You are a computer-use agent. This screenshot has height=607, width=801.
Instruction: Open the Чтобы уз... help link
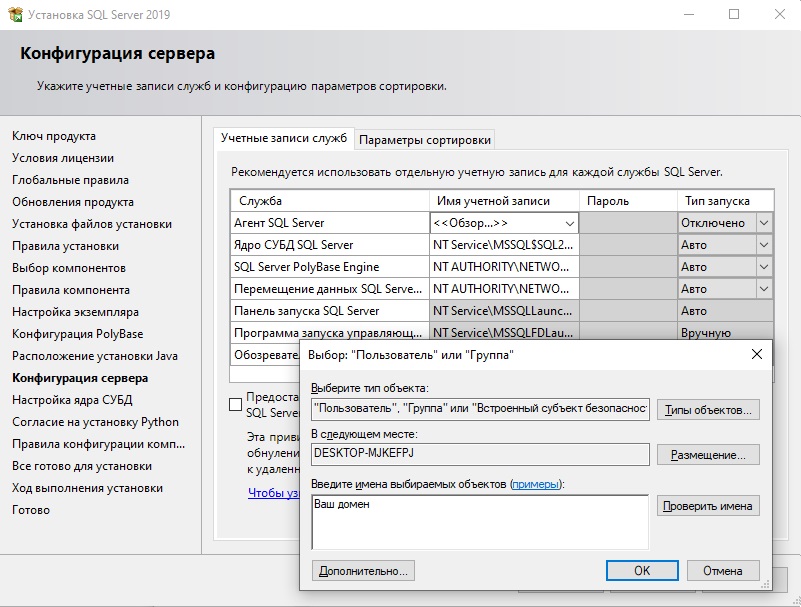273,493
